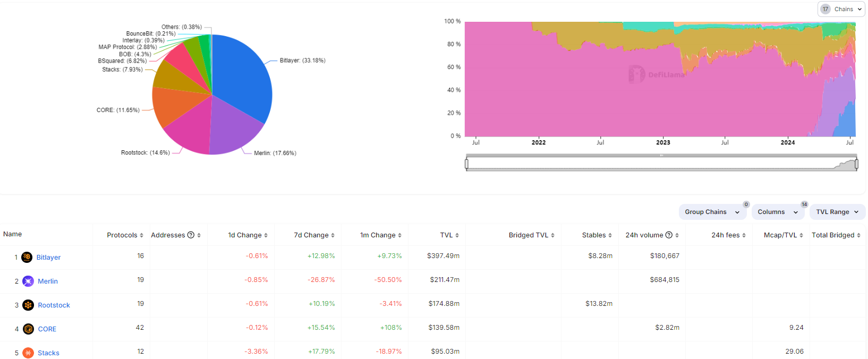Click the "Stacks: (7.93%)" pie label
The image size is (868, 359).
point(123,70)
